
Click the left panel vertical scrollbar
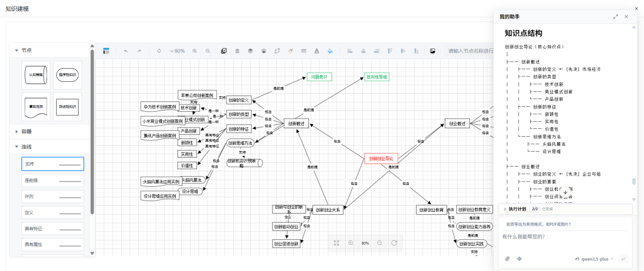92,131
